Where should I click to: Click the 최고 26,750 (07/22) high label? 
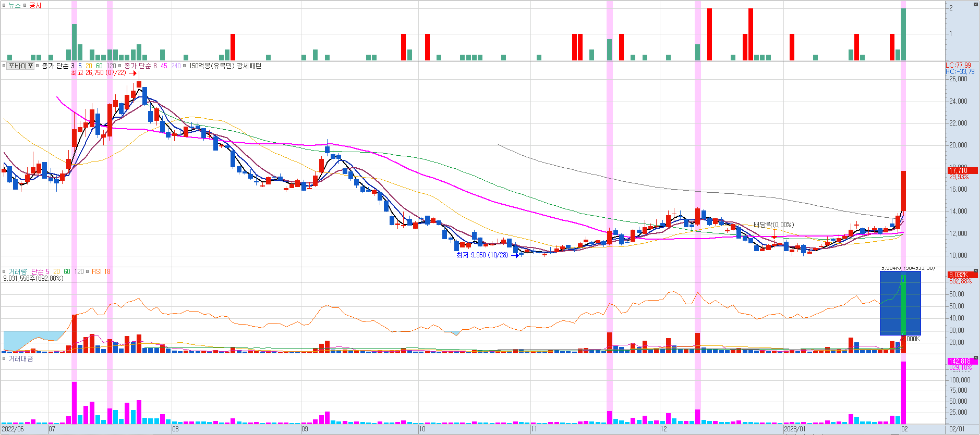pyautogui.click(x=99, y=73)
